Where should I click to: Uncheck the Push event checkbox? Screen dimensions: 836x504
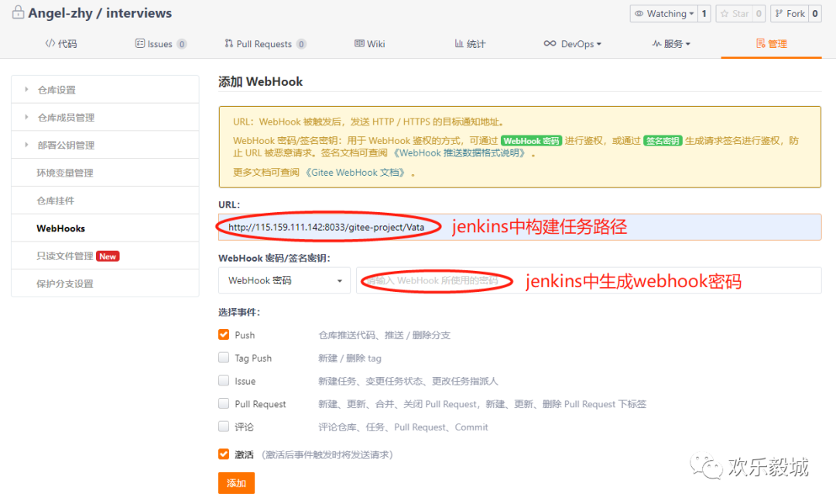pyautogui.click(x=224, y=334)
